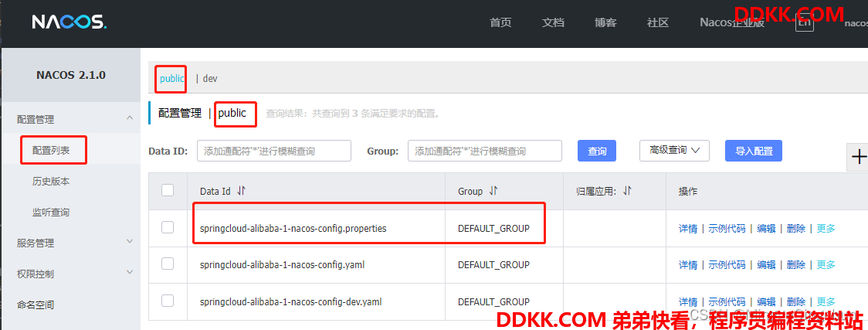Click 编辑 for nacos-config.properties
Screen dimensions: 868x330
[x=766, y=228]
